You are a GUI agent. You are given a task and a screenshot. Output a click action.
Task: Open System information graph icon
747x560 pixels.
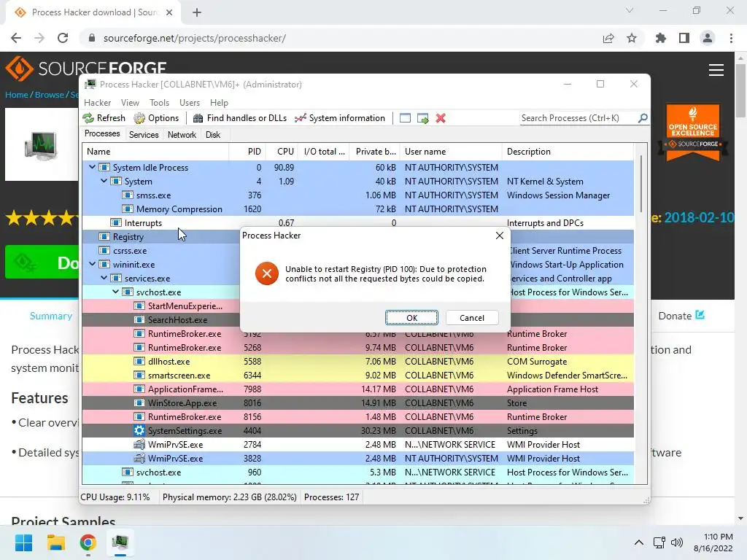[300, 118]
